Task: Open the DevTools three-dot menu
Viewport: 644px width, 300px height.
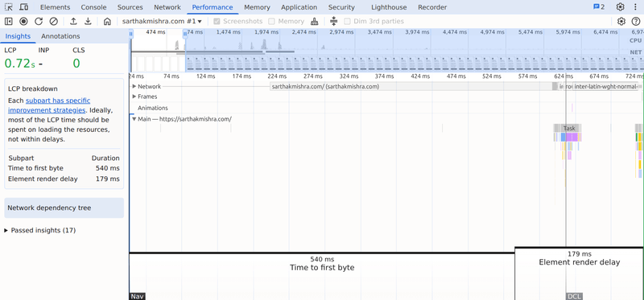Action: coord(635,7)
